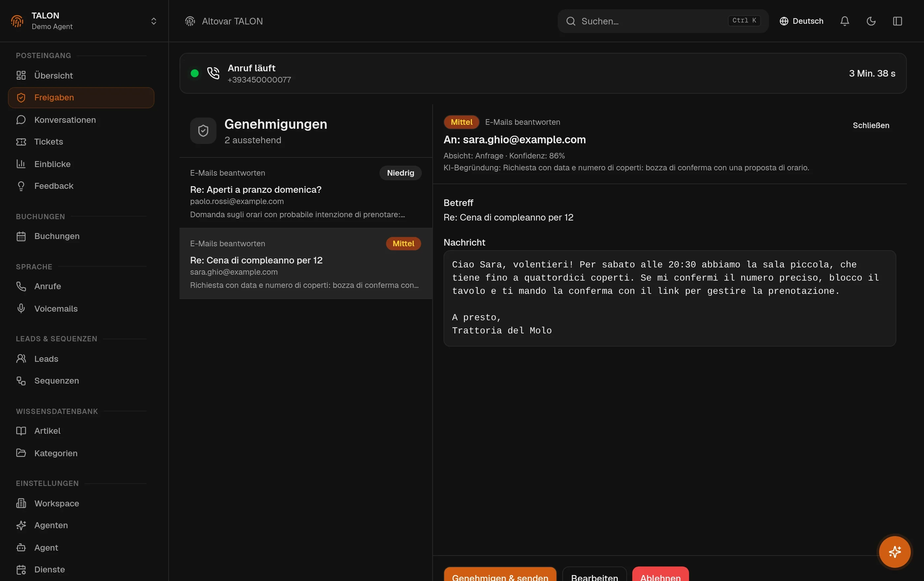The height and width of the screenshot is (581, 924).
Task: Click the Bearbeiten button
Action: [x=594, y=575]
